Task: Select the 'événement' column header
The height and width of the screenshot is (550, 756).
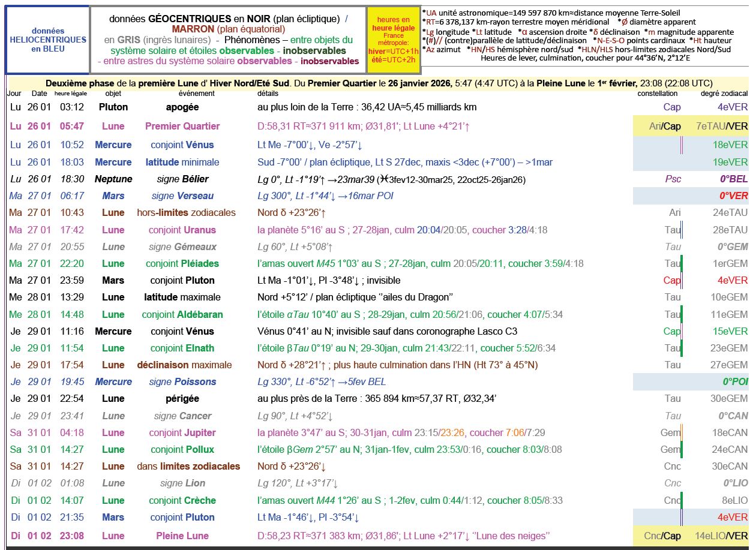Action: pyautogui.click(x=196, y=94)
